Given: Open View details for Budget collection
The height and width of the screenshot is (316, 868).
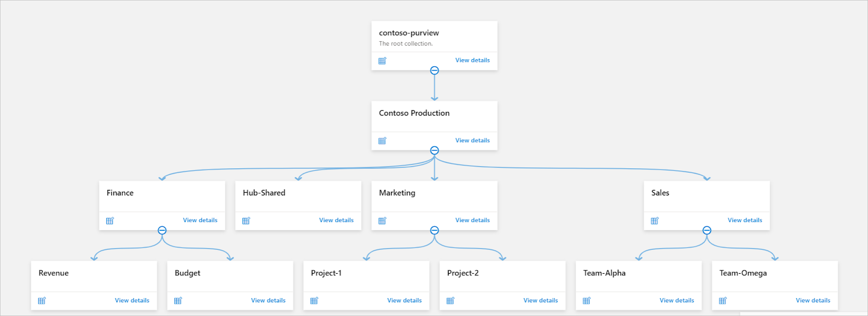Looking at the screenshot, I should click(x=268, y=300).
